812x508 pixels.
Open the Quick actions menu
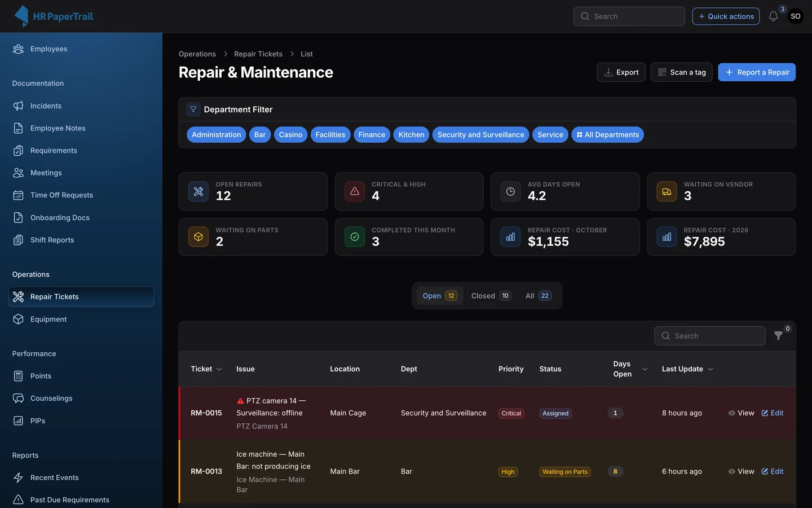(x=726, y=16)
